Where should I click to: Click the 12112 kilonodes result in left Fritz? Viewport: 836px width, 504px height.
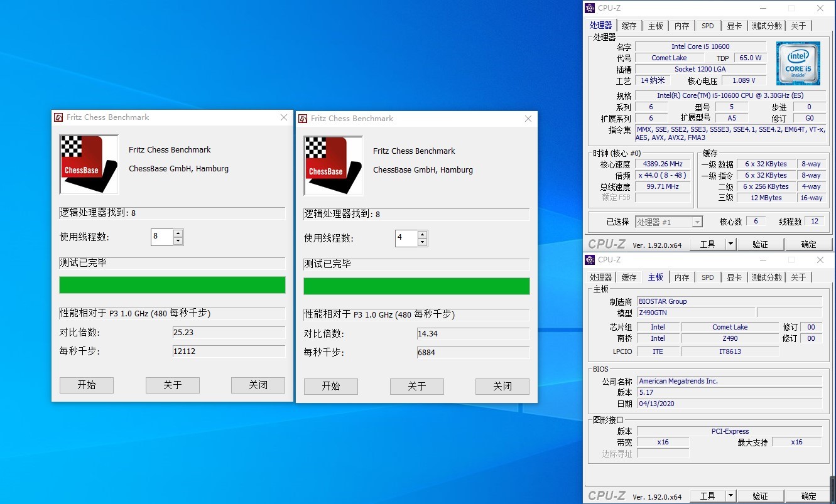[x=229, y=351]
